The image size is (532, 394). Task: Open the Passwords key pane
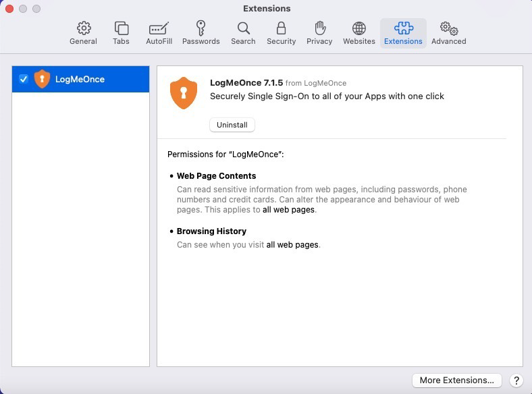[x=201, y=33]
